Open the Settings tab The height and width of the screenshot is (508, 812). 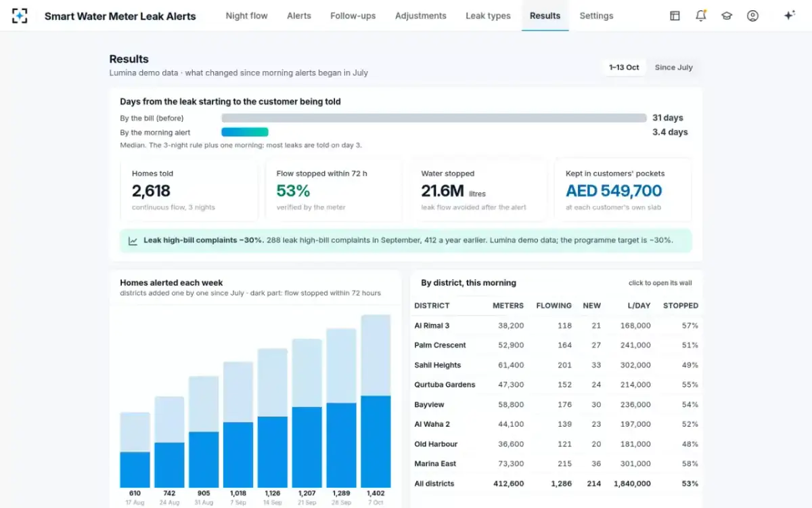[597, 16]
